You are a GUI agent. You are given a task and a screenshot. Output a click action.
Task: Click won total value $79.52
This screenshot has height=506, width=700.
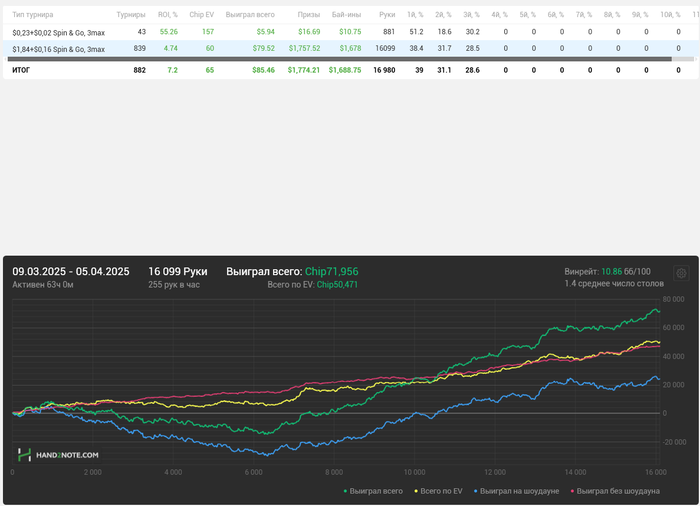[263, 48]
